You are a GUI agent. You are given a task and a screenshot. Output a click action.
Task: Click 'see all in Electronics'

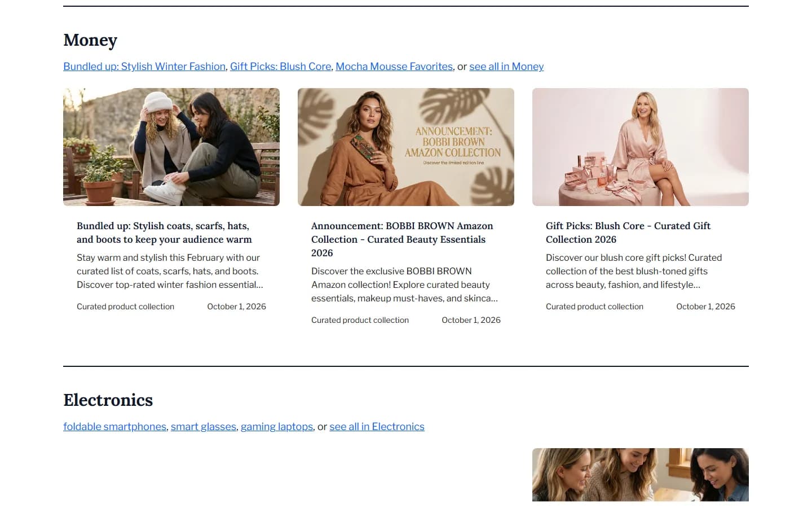point(377,427)
